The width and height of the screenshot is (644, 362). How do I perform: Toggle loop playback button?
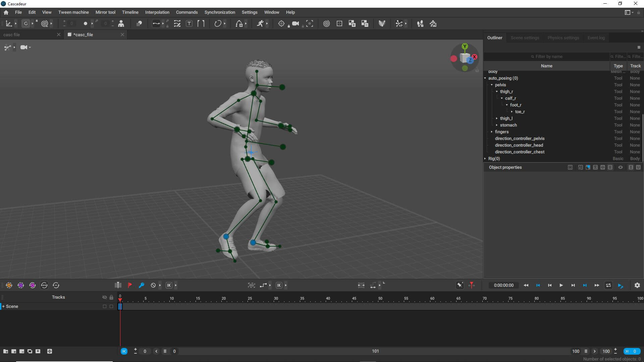[608, 285]
